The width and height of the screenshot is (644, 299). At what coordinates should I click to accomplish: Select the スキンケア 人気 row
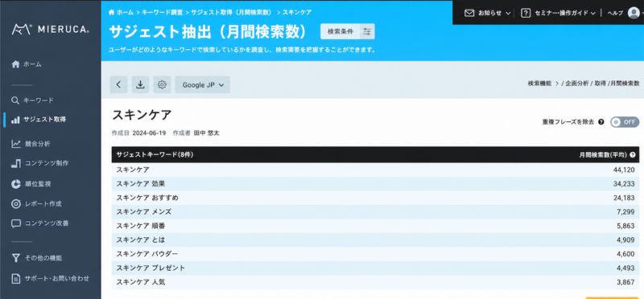375,282
